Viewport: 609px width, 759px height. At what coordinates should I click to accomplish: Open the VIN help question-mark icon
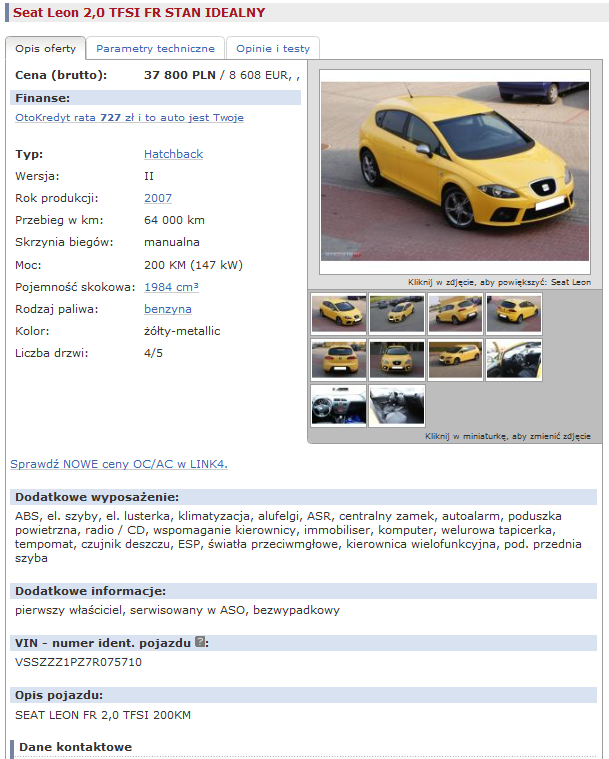tap(199, 642)
